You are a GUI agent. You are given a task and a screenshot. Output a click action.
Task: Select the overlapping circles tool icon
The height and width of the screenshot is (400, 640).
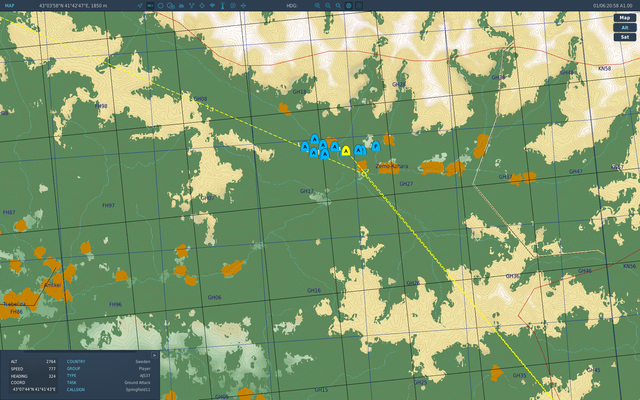tap(171, 6)
